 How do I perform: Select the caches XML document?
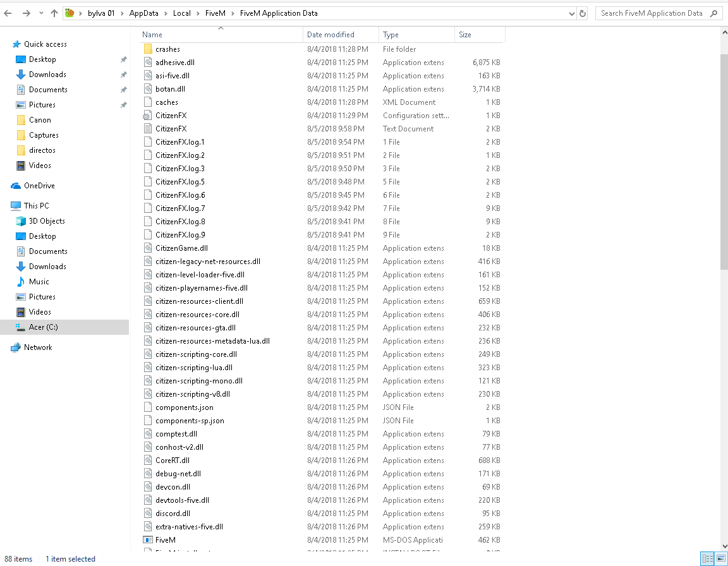point(167,102)
